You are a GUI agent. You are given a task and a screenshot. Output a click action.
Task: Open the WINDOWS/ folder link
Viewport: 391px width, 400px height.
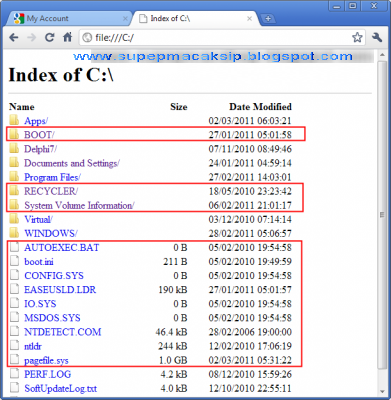51,233
